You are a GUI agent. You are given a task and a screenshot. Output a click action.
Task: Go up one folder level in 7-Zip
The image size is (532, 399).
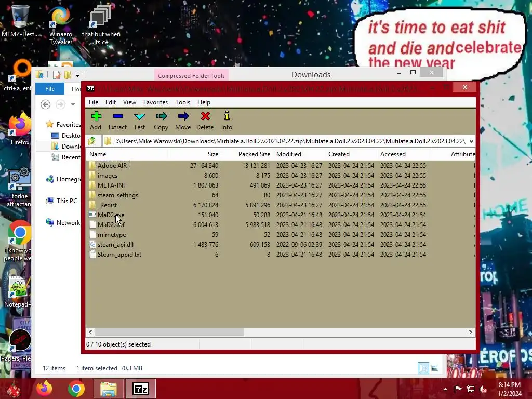coord(92,141)
